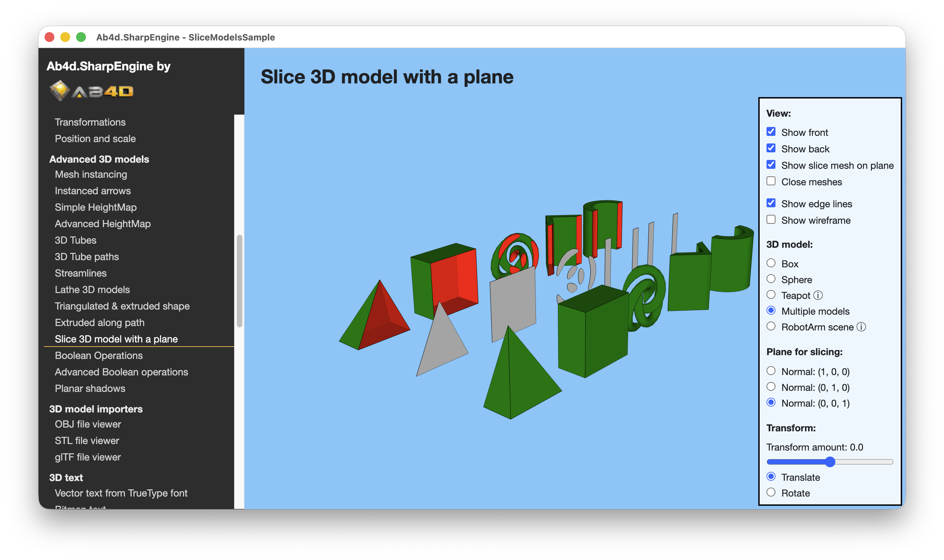Uncheck Show slice mesh on plane
This screenshot has width=944, height=560.
771,165
